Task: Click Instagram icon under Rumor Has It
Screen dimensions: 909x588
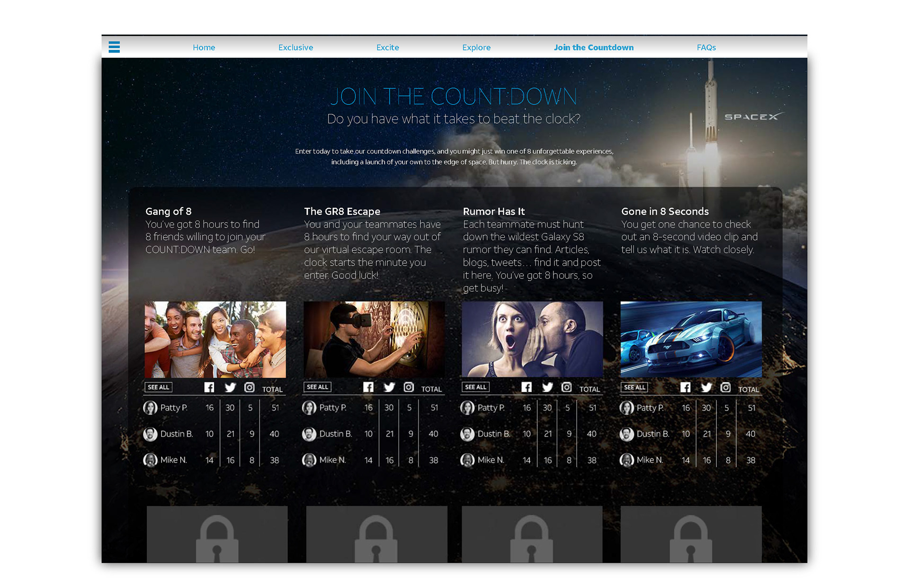Action: pos(566,387)
